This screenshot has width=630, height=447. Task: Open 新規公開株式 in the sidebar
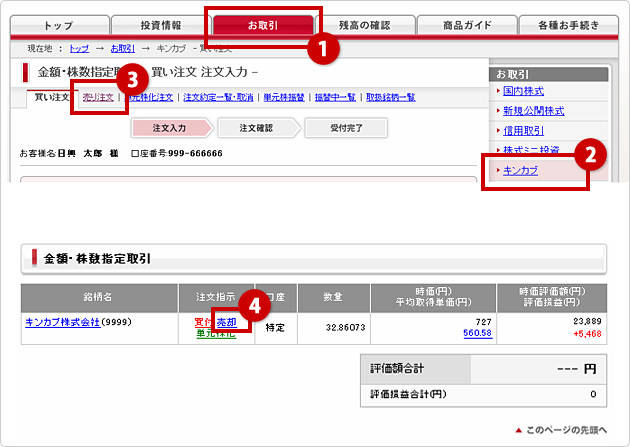coord(534,111)
